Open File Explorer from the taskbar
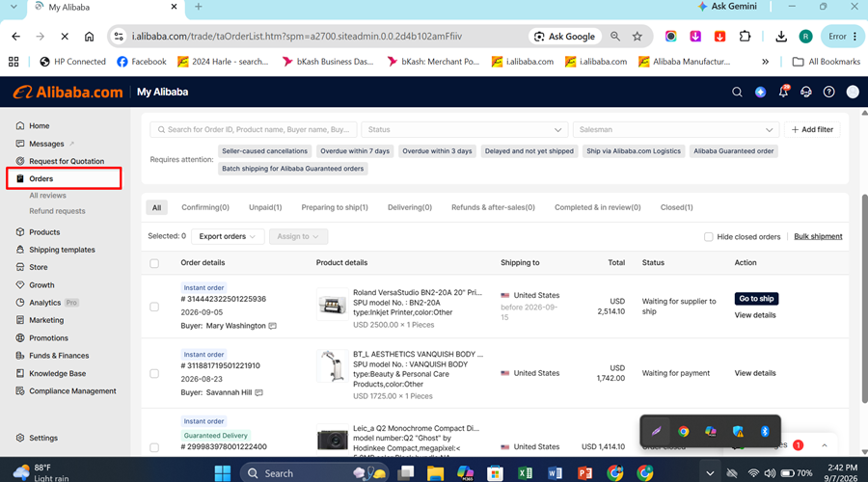Viewport: 868px width, 482px height. [x=435, y=472]
